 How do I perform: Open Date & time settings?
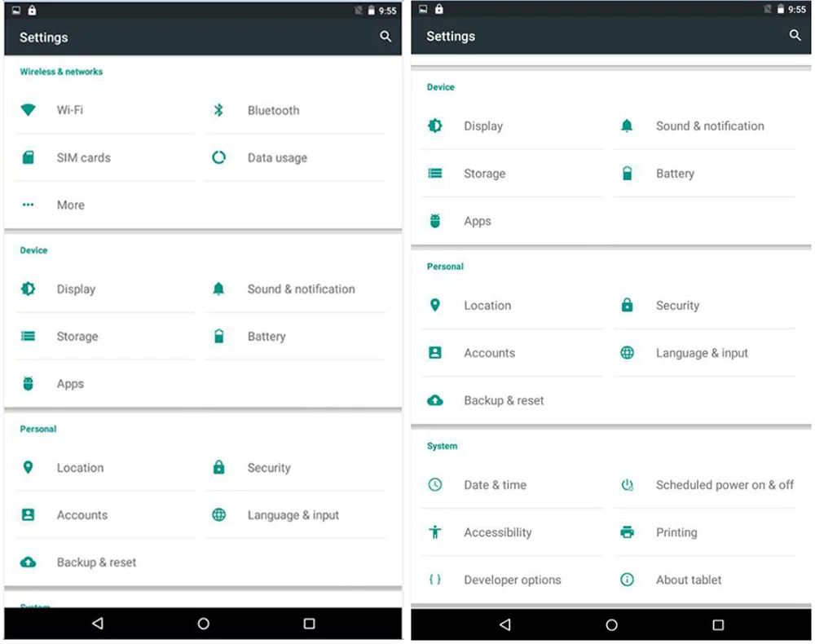(496, 485)
